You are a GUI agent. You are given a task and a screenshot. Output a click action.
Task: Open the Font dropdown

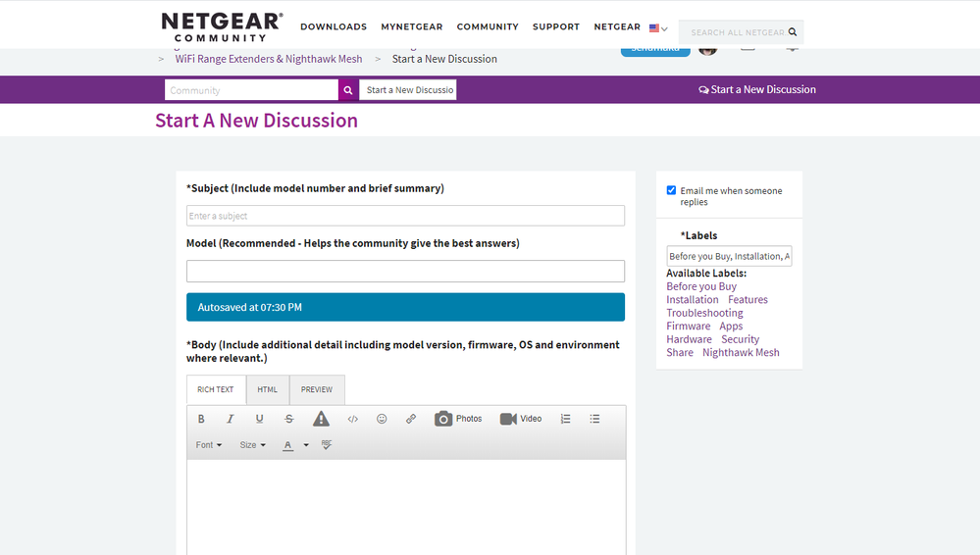click(x=208, y=445)
